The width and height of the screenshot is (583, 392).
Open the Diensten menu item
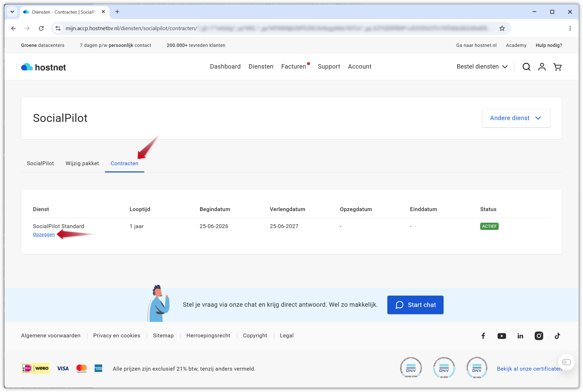[261, 66]
